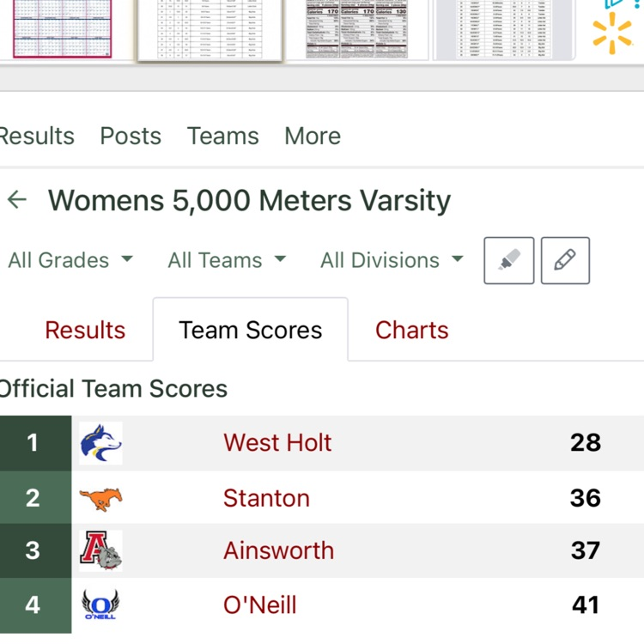Expand the All Divisions dropdown

point(392,260)
